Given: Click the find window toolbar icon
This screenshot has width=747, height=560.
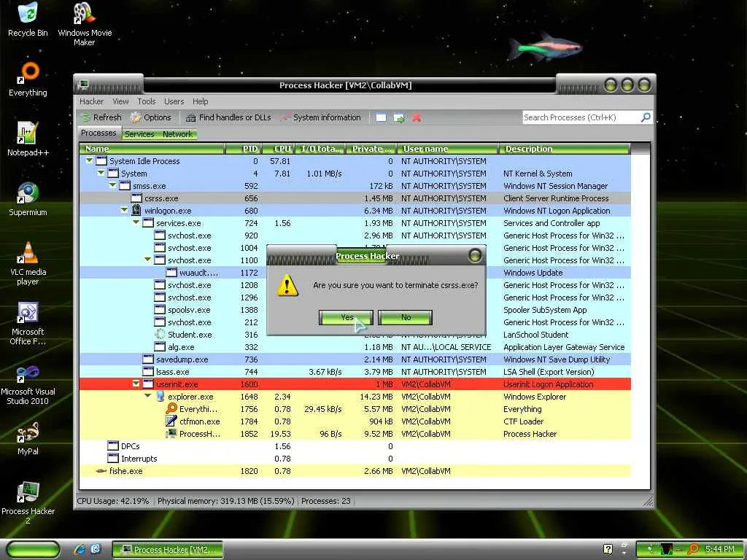Looking at the screenshot, I should click(x=381, y=117).
